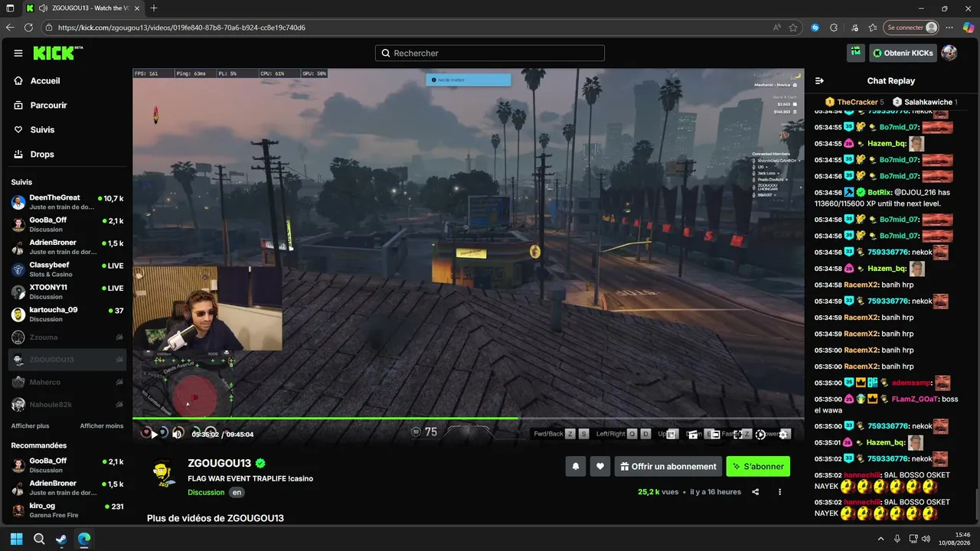Mute the video player volume
The height and width of the screenshot is (551, 980).
point(178,434)
